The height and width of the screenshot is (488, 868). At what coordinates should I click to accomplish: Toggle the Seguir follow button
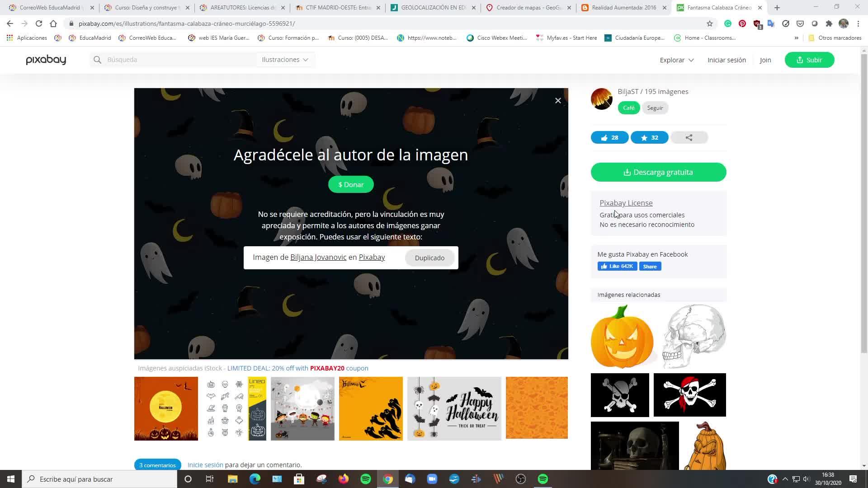coord(655,108)
